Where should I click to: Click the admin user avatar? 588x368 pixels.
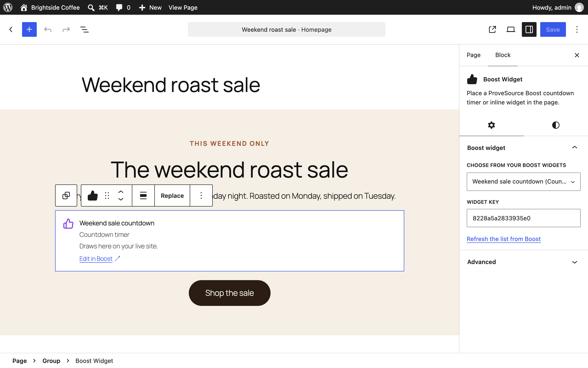pyautogui.click(x=579, y=7)
